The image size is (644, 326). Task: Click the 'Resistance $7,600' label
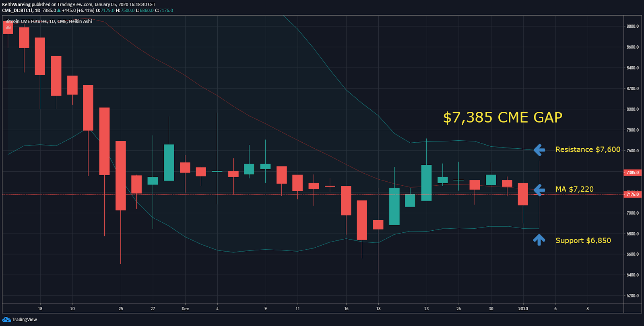(588, 150)
